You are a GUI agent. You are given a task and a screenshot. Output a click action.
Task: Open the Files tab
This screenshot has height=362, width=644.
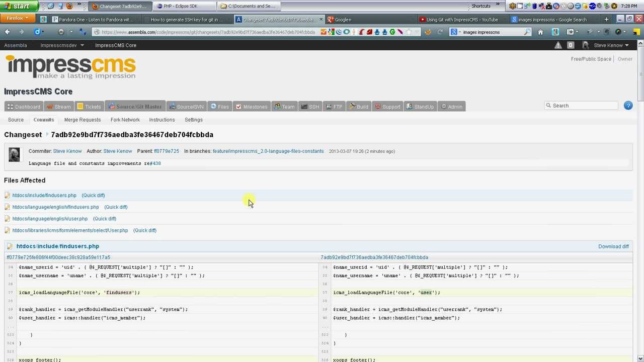pos(219,107)
